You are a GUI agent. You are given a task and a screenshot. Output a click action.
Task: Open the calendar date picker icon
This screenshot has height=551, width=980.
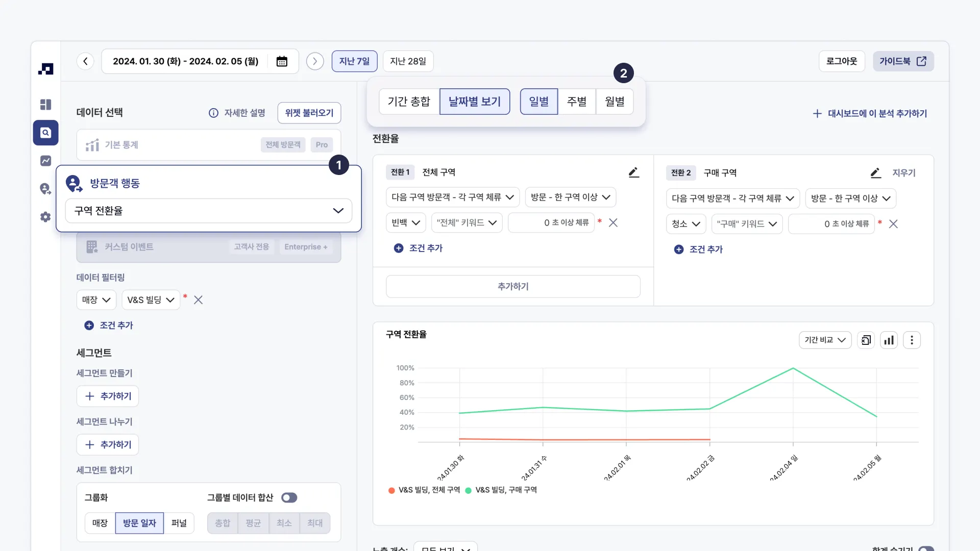click(282, 61)
